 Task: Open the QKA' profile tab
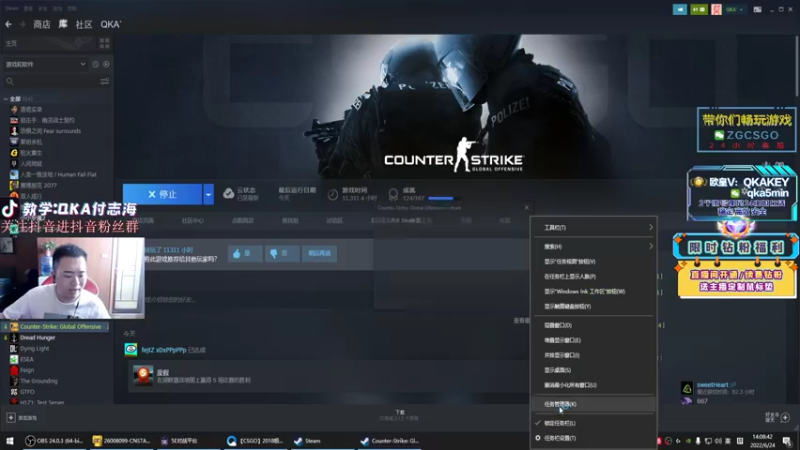tap(111, 24)
